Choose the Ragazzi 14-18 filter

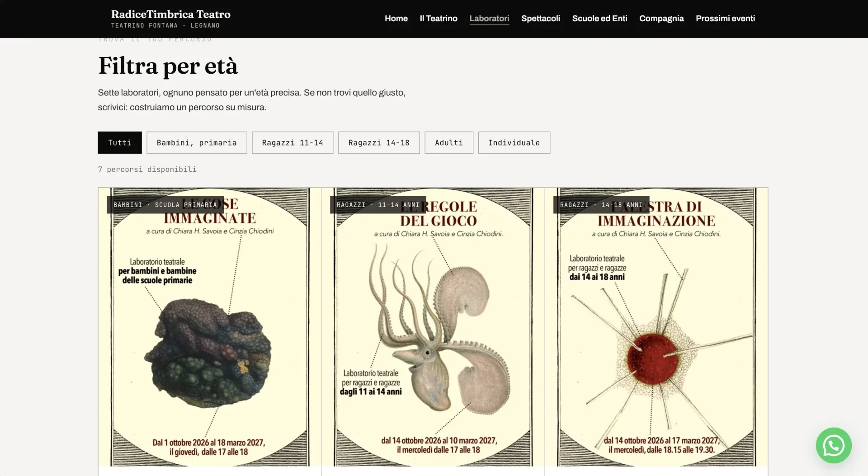coord(379,142)
